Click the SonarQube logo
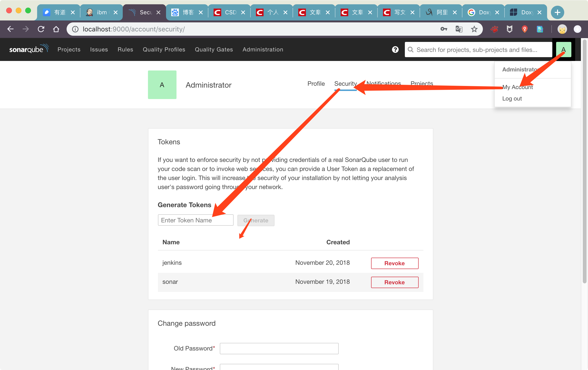Screen dimensions: 588x370 click(x=29, y=49)
